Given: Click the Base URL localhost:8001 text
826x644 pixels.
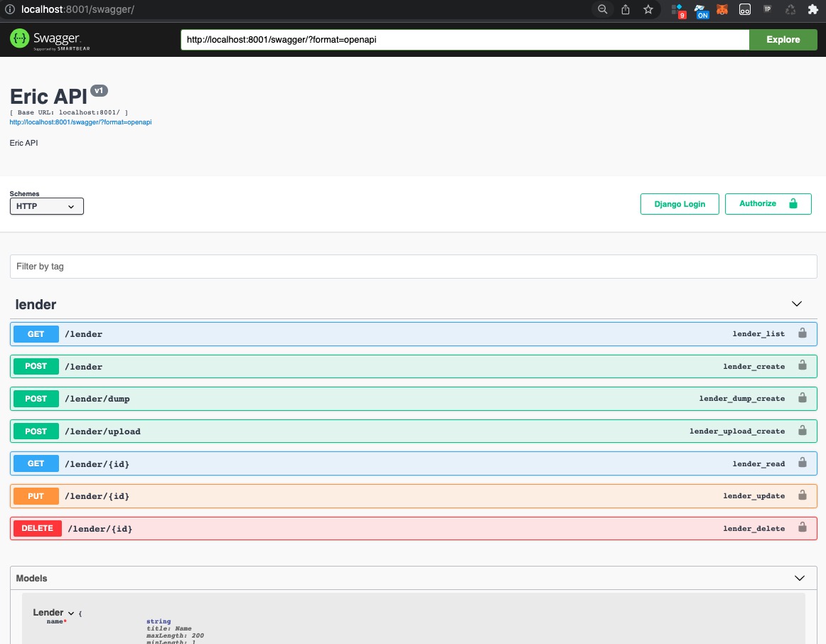Looking at the screenshot, I should 69,112.
